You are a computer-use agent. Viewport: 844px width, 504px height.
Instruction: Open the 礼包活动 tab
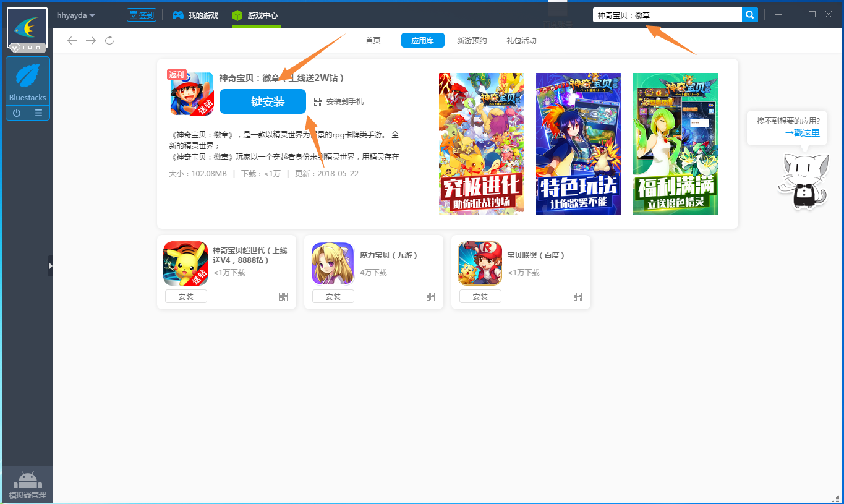tap(521, 41)
